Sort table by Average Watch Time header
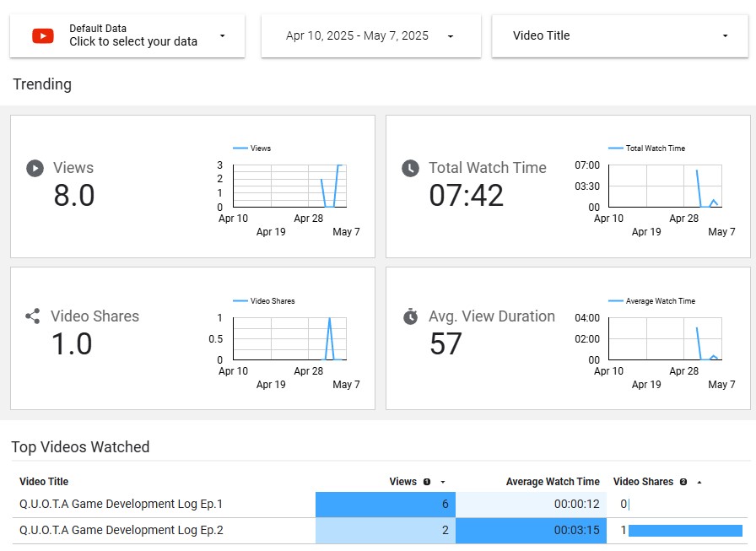 [553, 482]
